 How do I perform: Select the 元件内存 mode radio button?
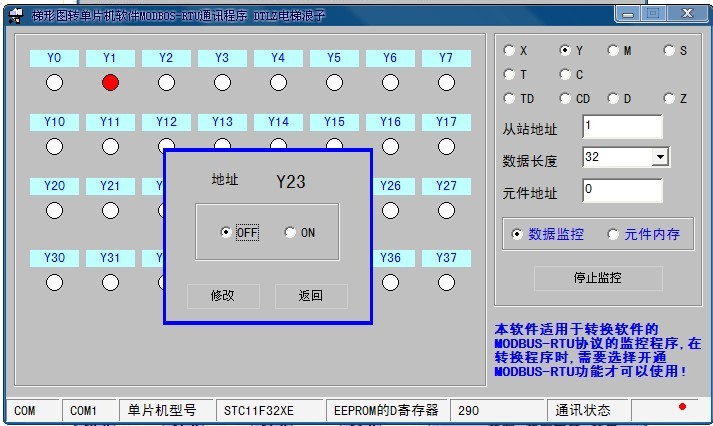(613, 234)
